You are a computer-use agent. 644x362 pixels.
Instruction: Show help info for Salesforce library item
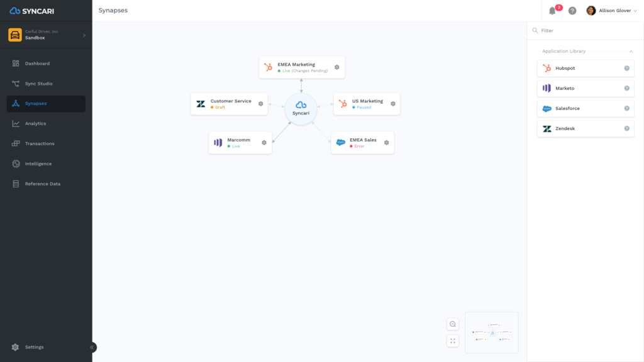point(627,108)
